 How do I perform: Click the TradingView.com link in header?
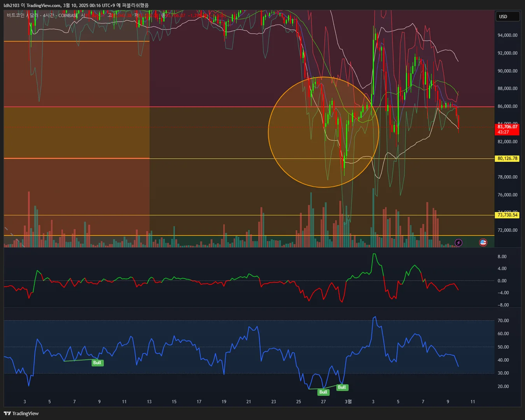click(44, 5)
